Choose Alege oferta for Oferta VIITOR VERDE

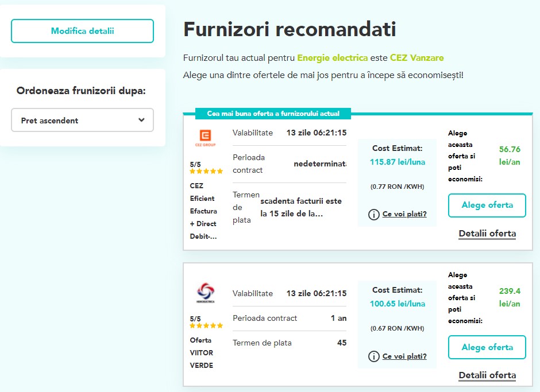click(x=487, y=347)
